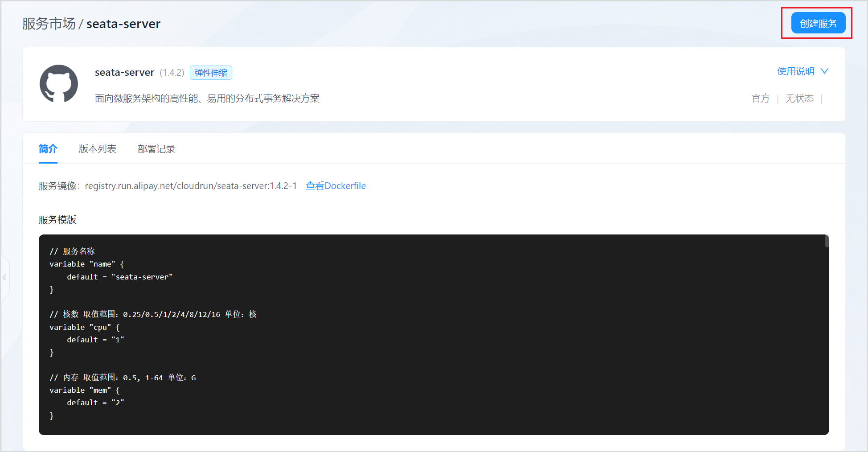Image resolution: width=868 pixels, height=452 pixels.
Task: Click the 内存 取值范围 comment line
Action: [x=123, y=378]
